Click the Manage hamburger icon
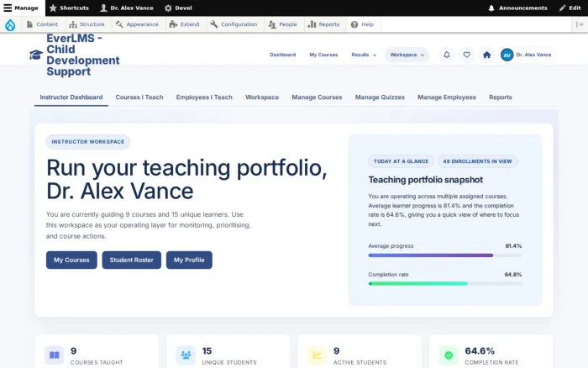Screen dimensions: 588x368 8,8
